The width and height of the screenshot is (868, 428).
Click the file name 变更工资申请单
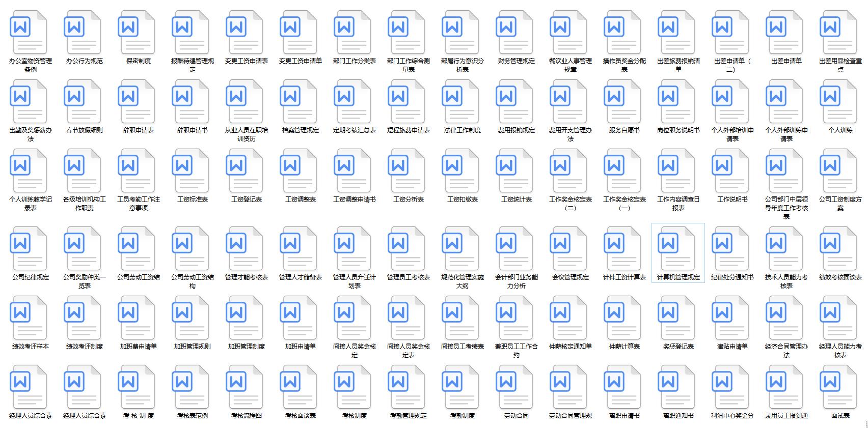pos(301,61)
